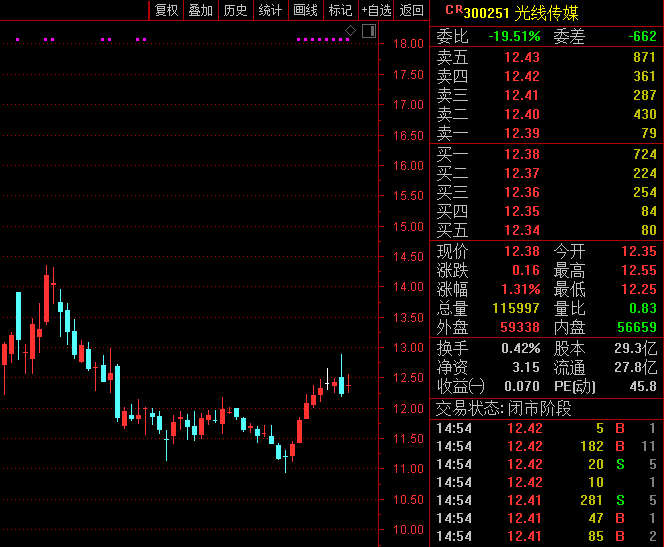This screenshot has height=547, width=664.
Task: Select the 卖五 row at 12.43
Action: (x=546, y=57)
